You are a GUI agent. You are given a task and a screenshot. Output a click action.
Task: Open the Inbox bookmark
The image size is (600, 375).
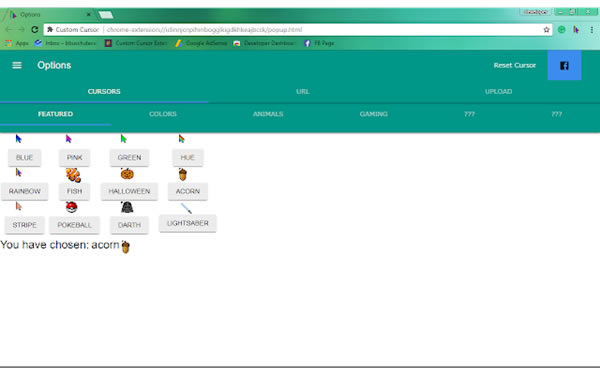(x=65, y=43)
